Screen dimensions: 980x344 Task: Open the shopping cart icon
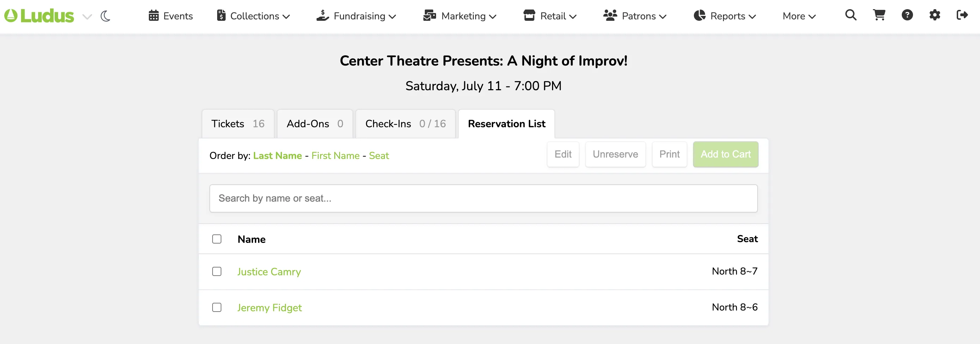879,15
